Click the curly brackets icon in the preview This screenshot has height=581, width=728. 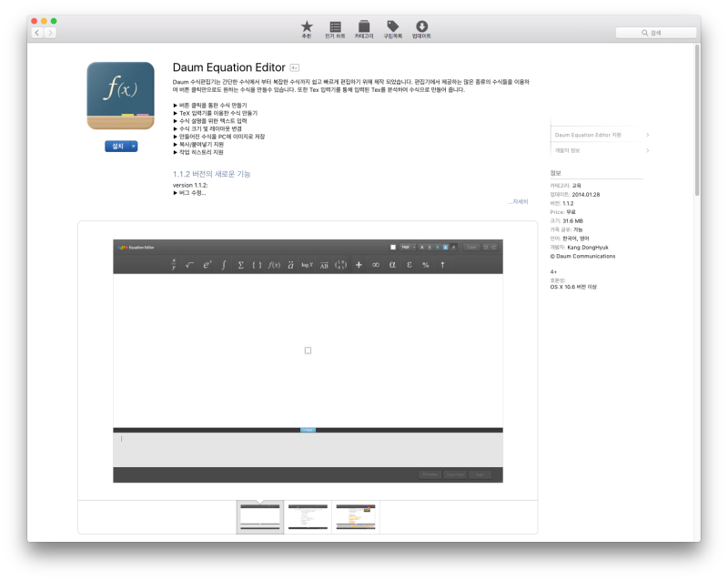[x=257, y=265]
